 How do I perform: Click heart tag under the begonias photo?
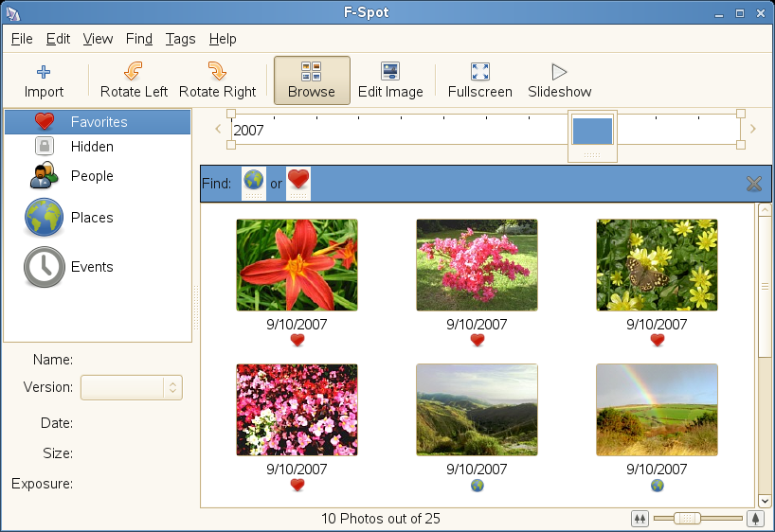click(x=297, y=485)
